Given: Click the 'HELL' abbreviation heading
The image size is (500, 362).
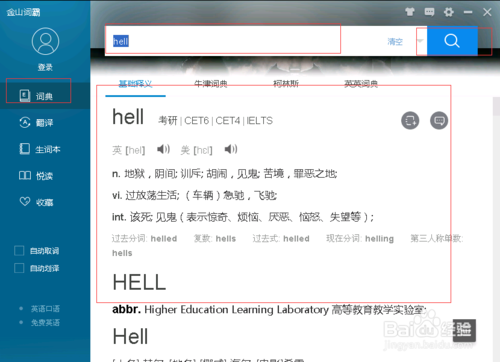Looking at the screenshot, I should click(139, 282).
